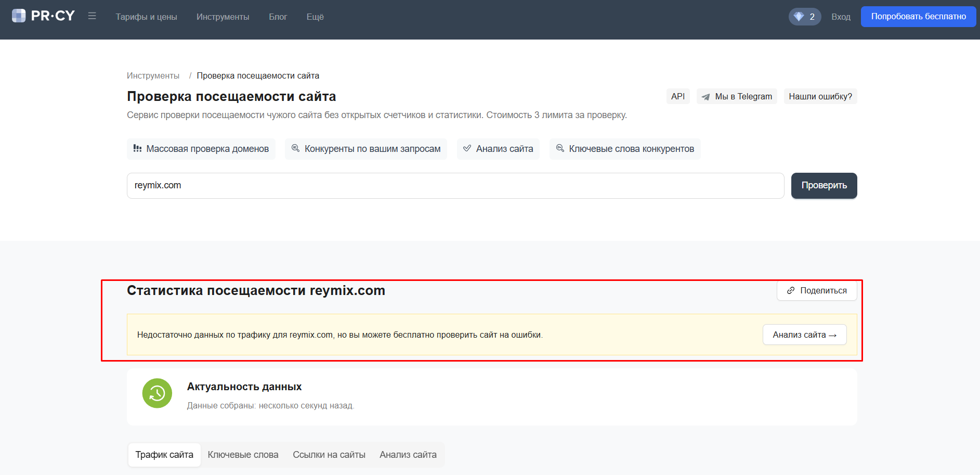Open the hamburger menu icon

coord(92,16)
